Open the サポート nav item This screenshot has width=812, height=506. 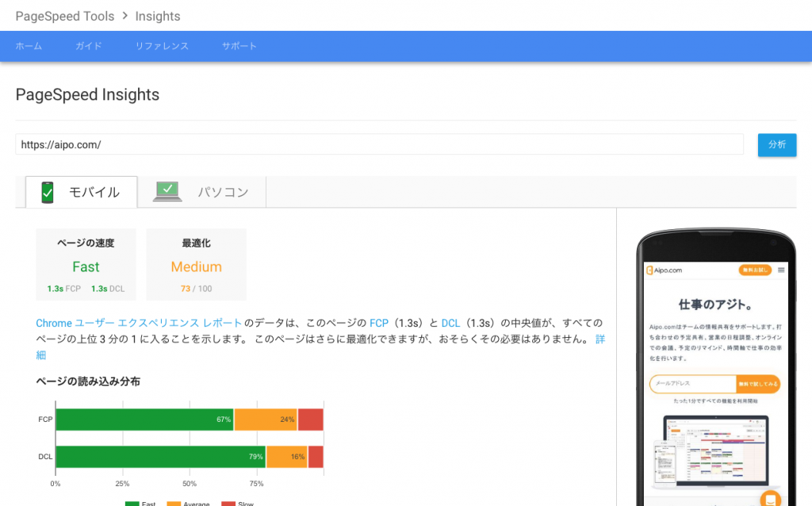point(239,46)
